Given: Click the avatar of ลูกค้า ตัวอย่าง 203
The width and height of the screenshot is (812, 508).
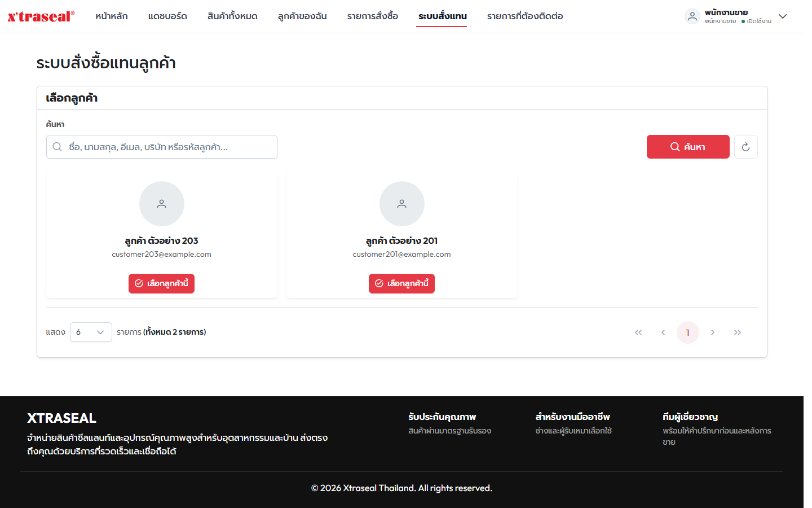Looking at the screenshot, I should tap(162, 204).
